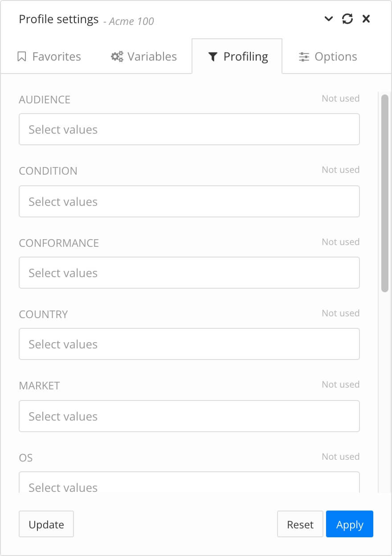This screenshot has height=556, width=392.
Task: Click the Update button
Action: click(x=46, y=524)
